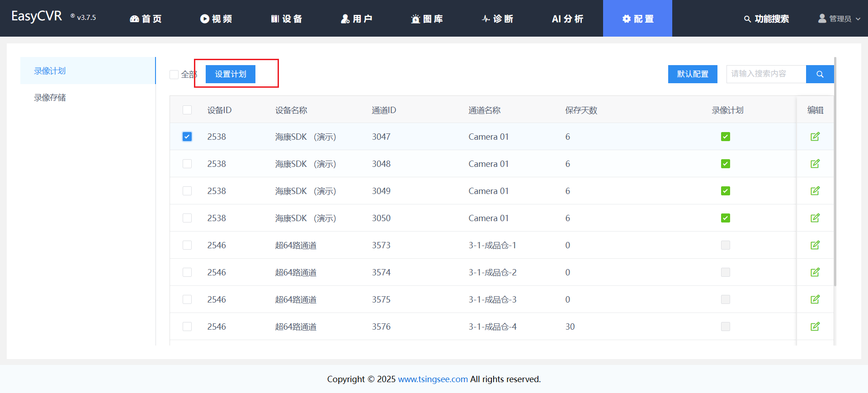Open the www.tsingsee.com footer link
Image resolution: width=868 pixels, height=393 pixels.
click(433, 379)
